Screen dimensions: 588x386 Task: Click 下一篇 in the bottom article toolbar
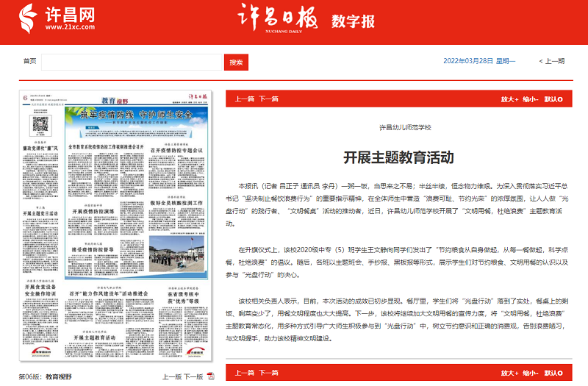click(268, 373)
